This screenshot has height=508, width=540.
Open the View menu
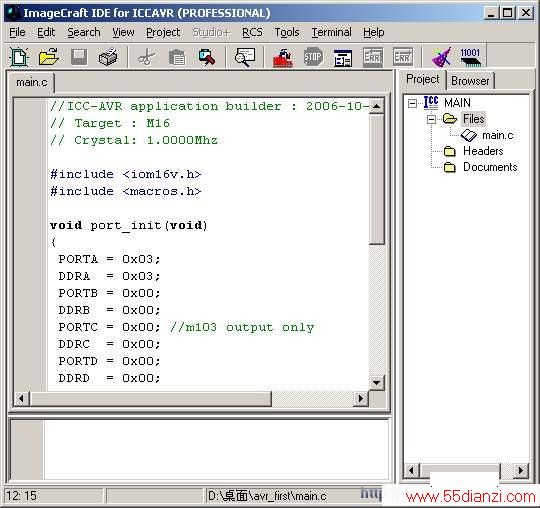tap(123, 32)
